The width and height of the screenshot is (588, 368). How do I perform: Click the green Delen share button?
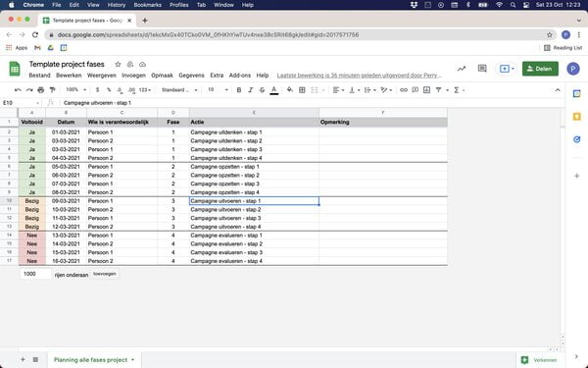[x=540, y=69]
